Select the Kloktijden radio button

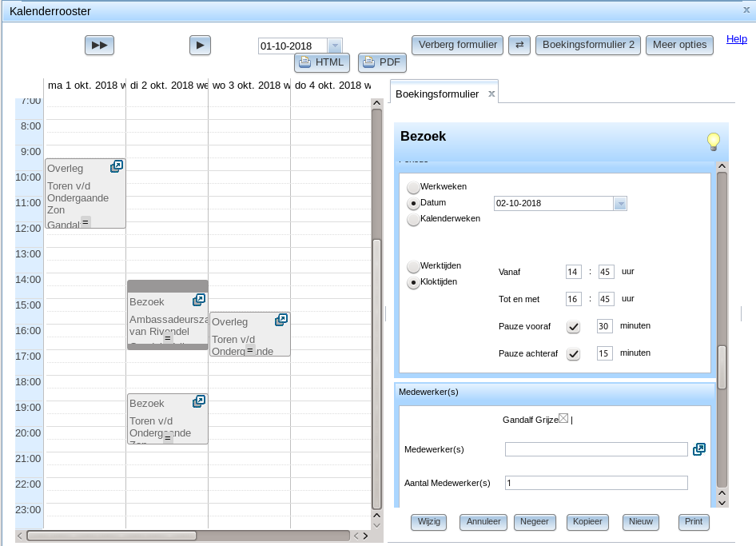(413, 283)
